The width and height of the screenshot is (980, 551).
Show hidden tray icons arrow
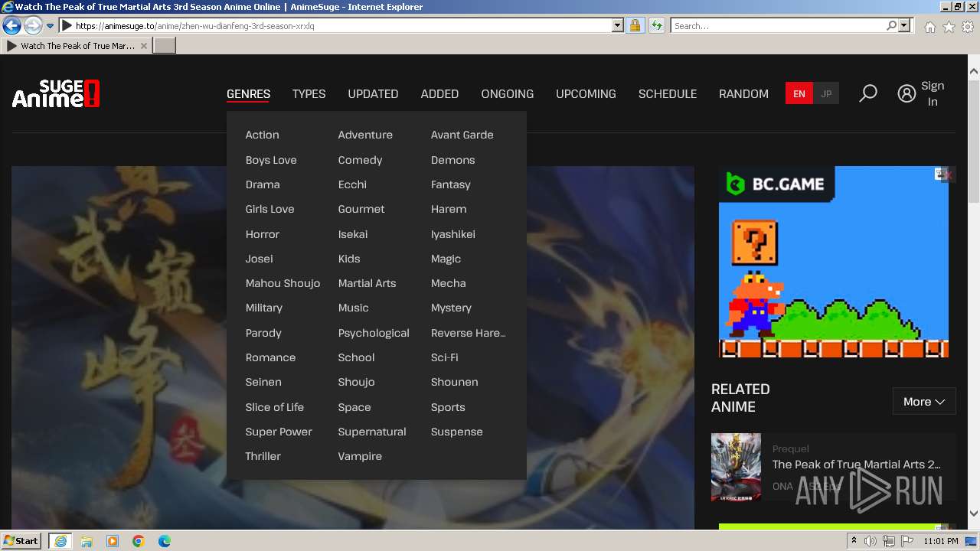pos(854,541)
